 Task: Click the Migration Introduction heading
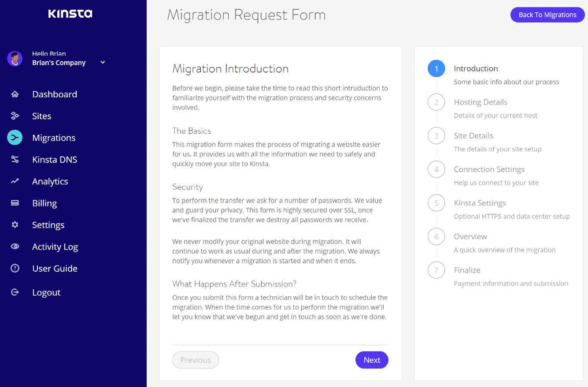pos(230,69)
